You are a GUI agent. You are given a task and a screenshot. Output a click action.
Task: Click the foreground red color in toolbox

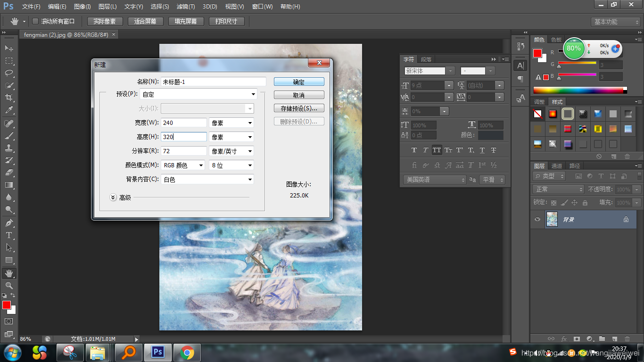coord(6,305)
